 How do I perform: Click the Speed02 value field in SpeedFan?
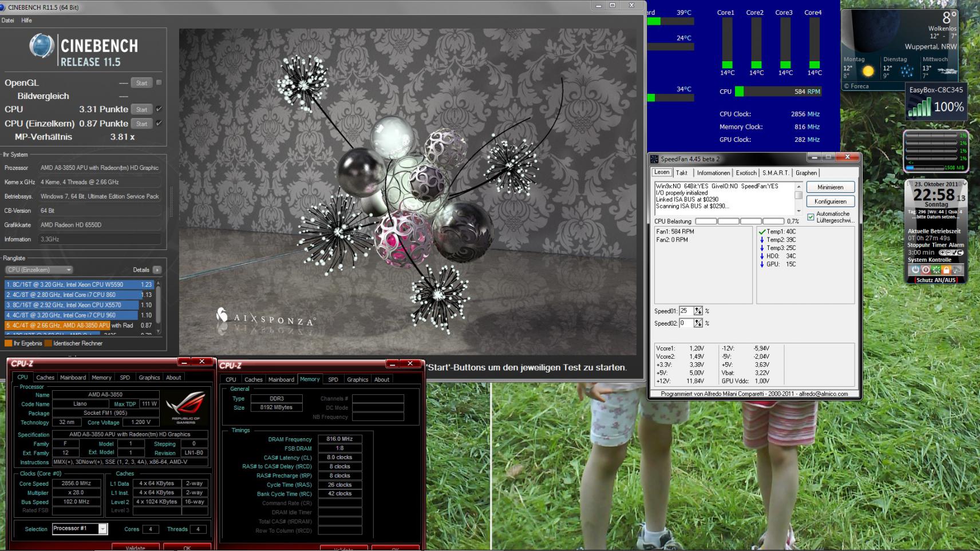tap(686, 323)
